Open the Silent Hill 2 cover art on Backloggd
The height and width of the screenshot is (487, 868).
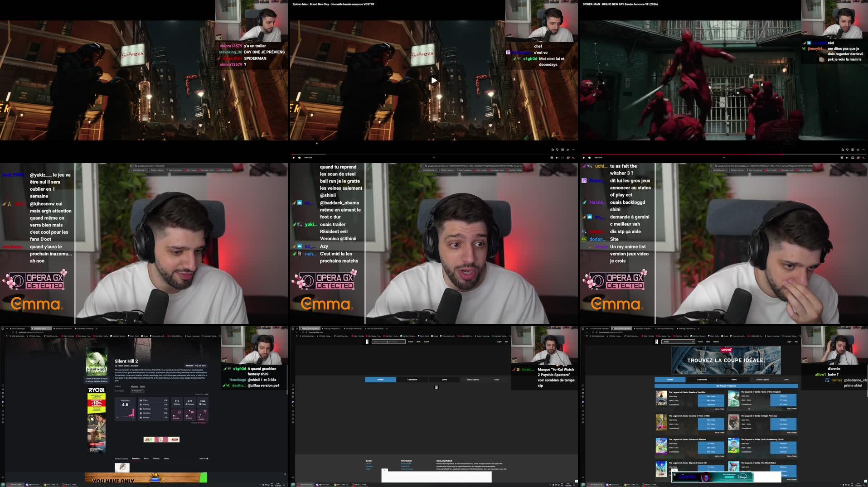point(97,362)
